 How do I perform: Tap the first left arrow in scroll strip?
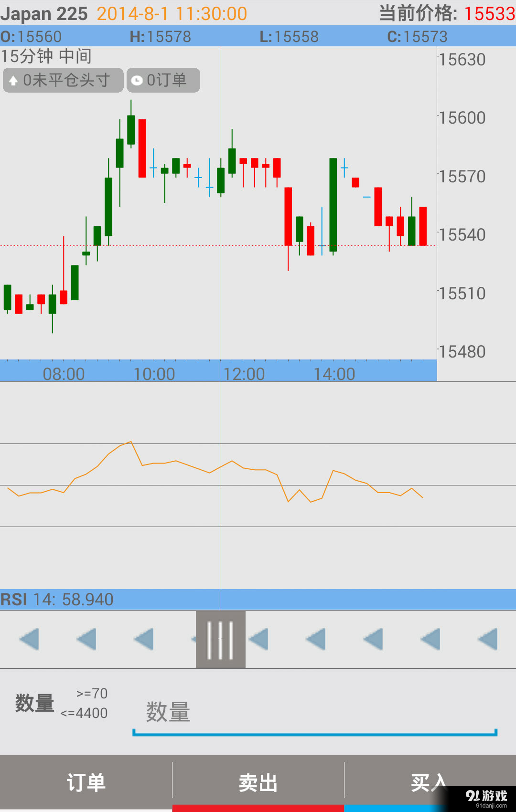(x=29, y=639)
